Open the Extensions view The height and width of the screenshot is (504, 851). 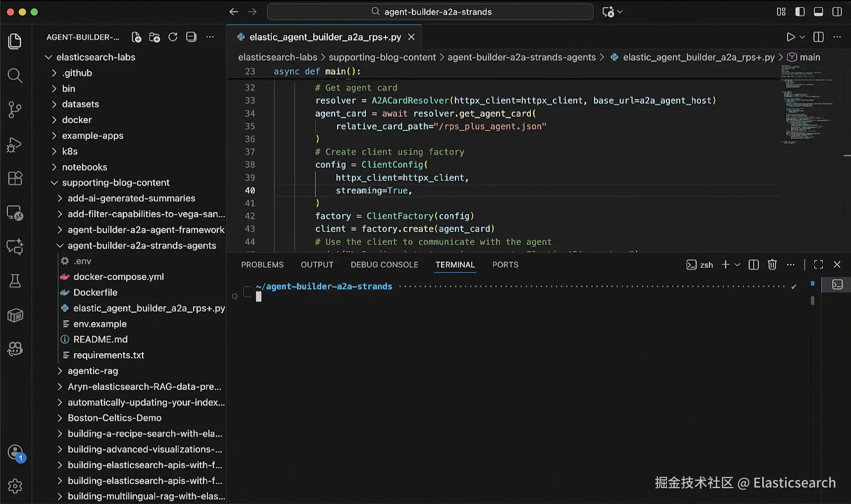point(15,178)
